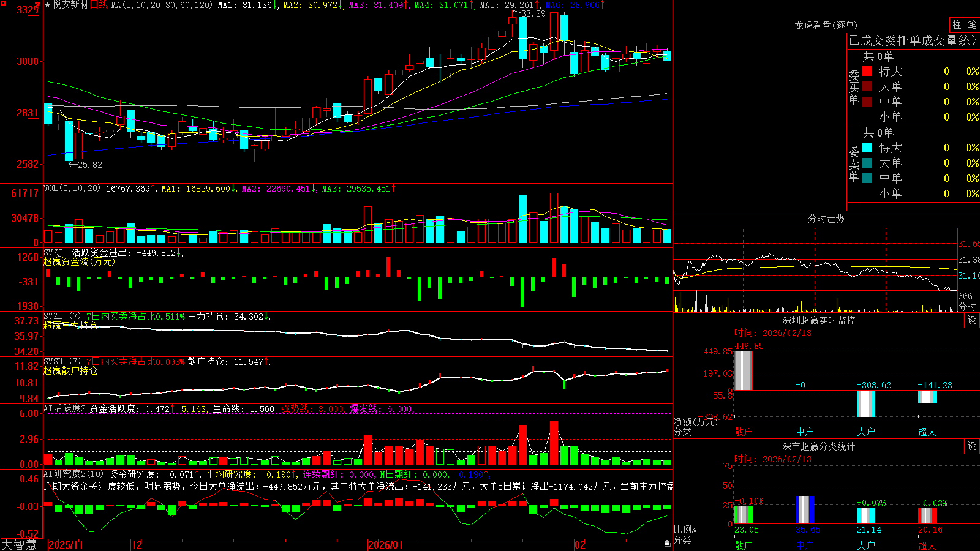This screenshot has width=980, height=551.
Task: Click the 超赢主力持仓 yellow label
Action: [70, 325]
